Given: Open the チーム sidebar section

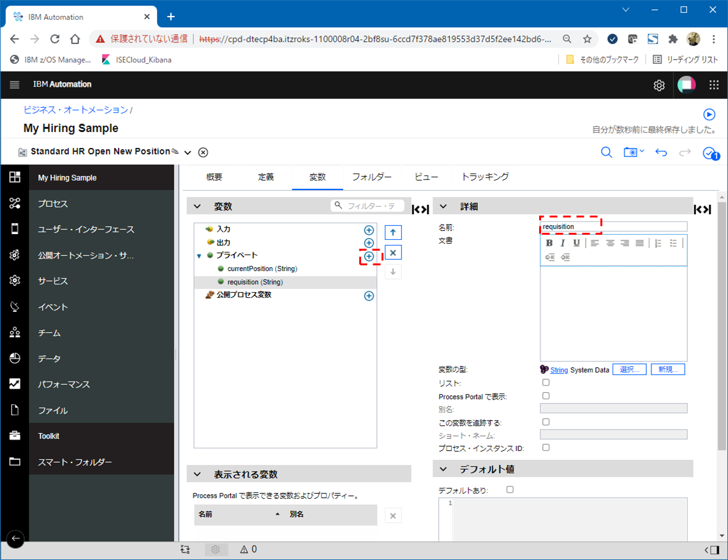Looking at the screenshot, I should pos(101,333).
